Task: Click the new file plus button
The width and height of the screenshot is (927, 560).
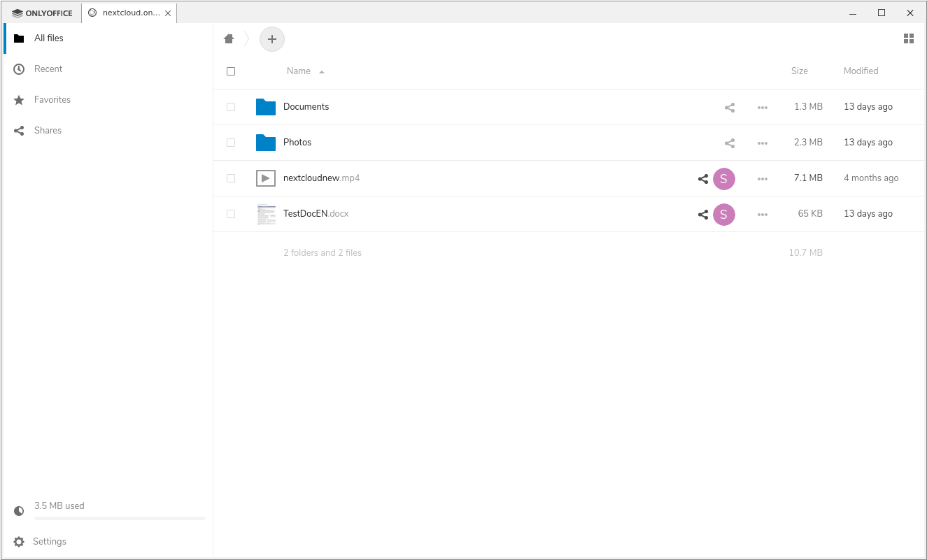Action: pyautogui.click(x=272, y=38)
